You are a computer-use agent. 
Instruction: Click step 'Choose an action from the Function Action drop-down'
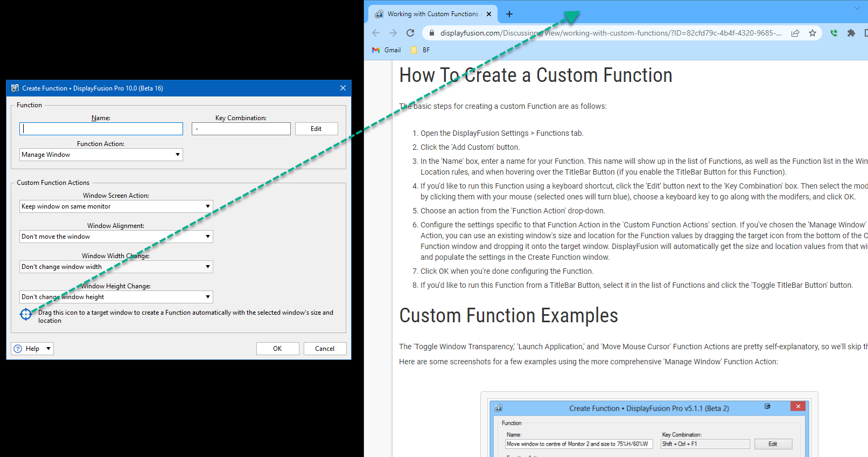click(513, 211)
